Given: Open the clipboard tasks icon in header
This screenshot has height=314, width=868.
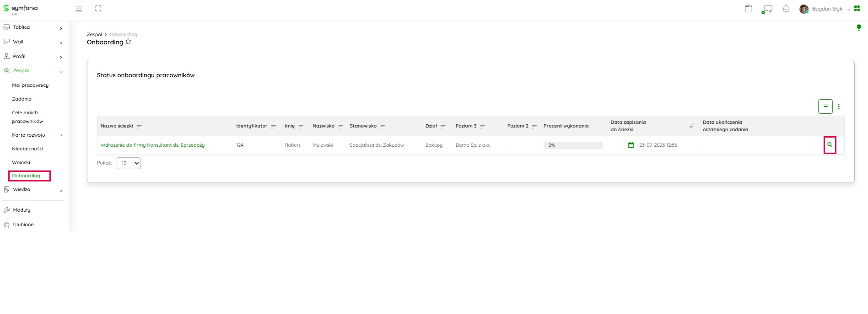Looking at the screenshot, I should click(748, 9).
